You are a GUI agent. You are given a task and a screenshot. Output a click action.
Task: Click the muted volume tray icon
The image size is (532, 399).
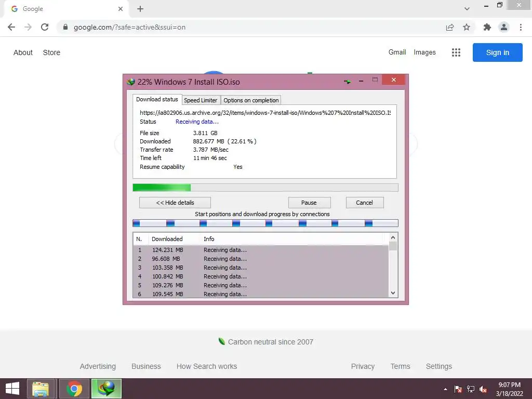pos(483,389)
